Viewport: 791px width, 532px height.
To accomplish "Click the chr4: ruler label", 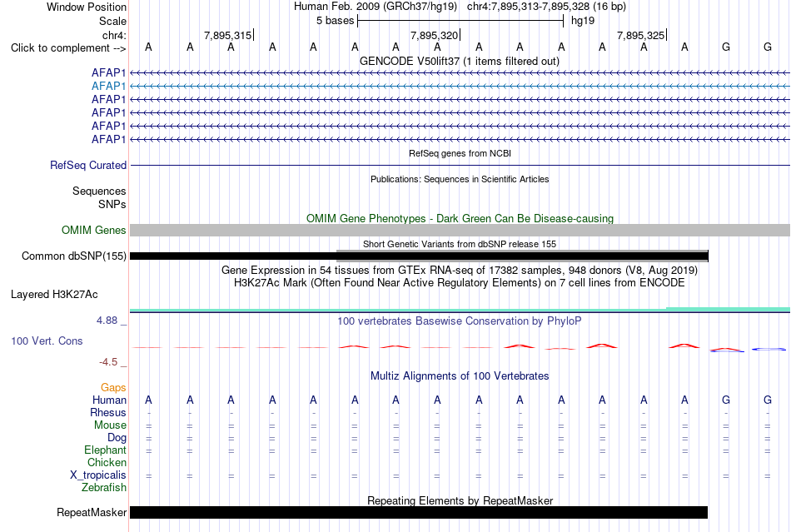I will 114,35.
